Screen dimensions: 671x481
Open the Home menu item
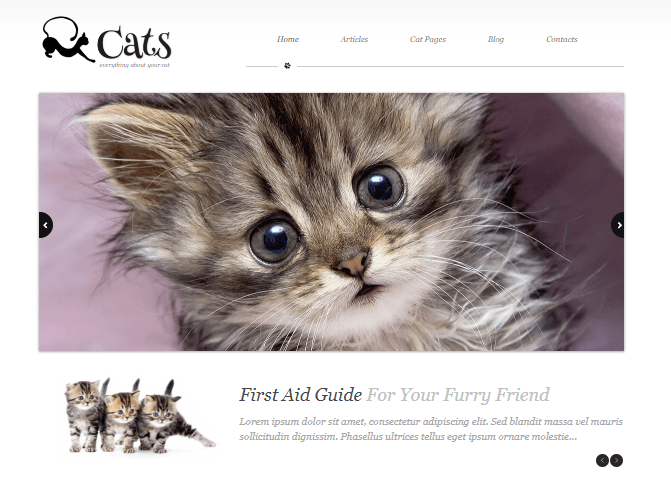tap(288, 39)
